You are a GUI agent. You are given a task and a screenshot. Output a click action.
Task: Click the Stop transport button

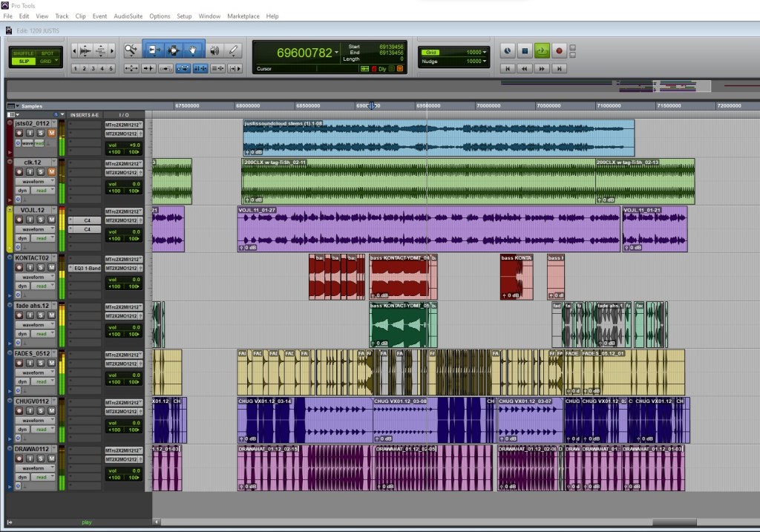pos(525,51)
